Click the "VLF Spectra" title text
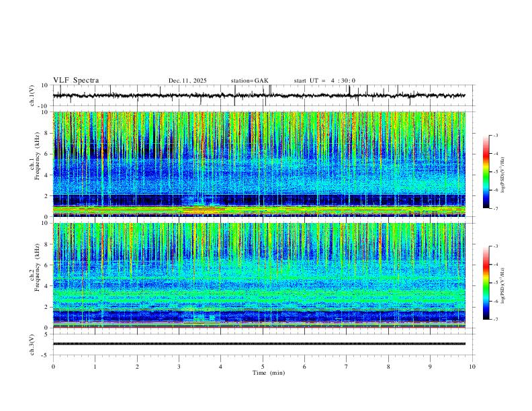The image size is (532, 411). tap(76, 81)
